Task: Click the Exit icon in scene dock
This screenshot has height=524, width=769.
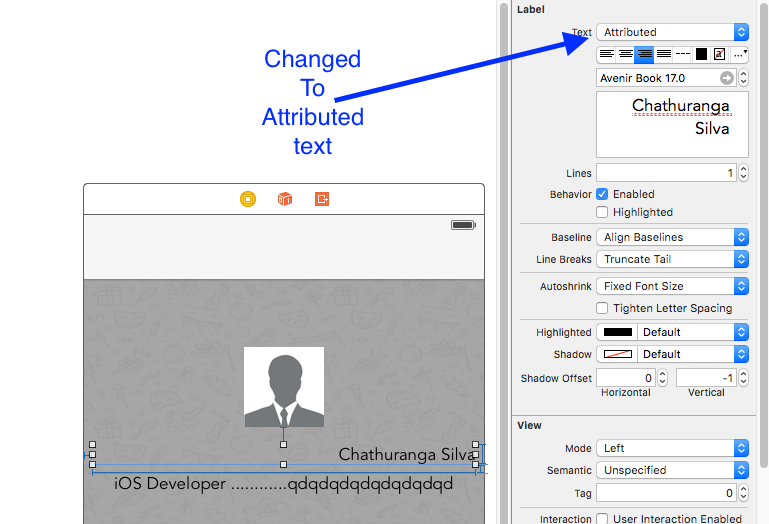Action: tap(322, 199)
